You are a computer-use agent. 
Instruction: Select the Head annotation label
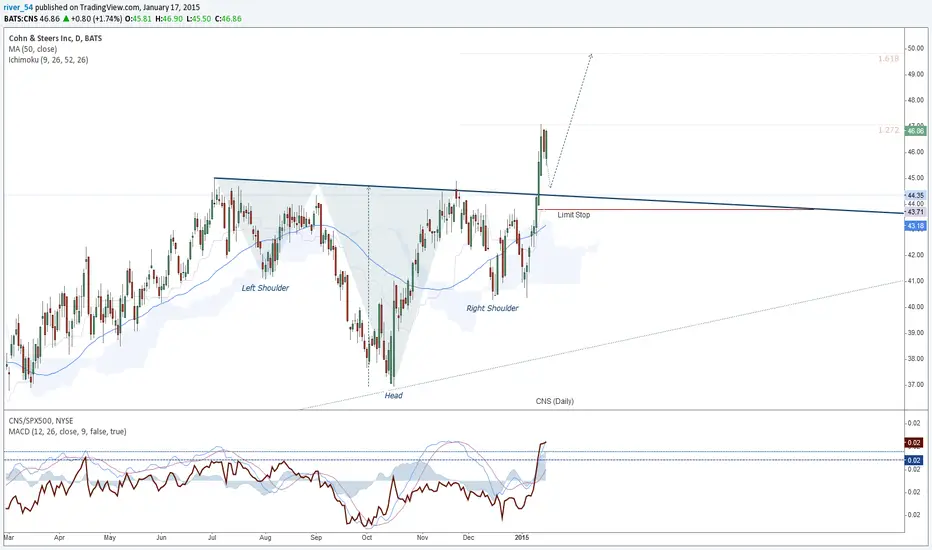393,395
